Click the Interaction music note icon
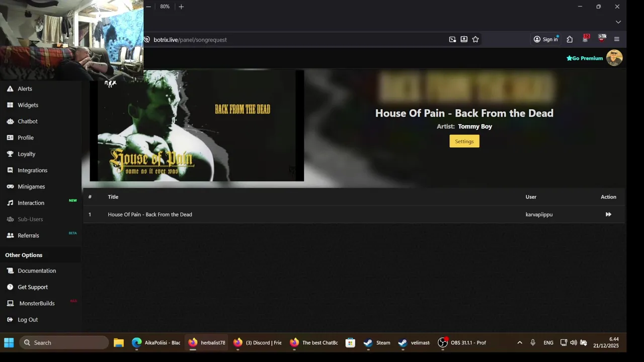This screenshot has height=362, width=644. [x=10, y=203]
